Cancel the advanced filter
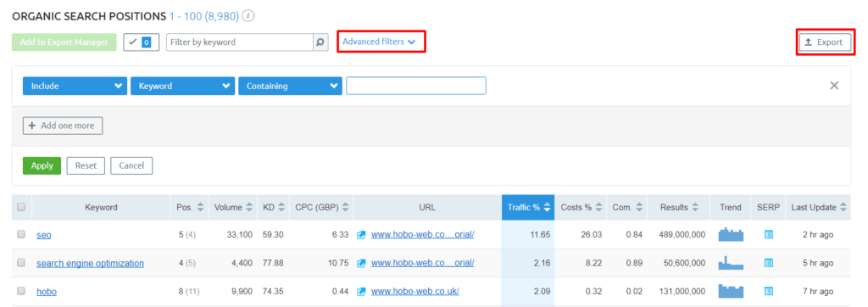The height and width of the screenshot is (307, 868). tap(131, 165)
